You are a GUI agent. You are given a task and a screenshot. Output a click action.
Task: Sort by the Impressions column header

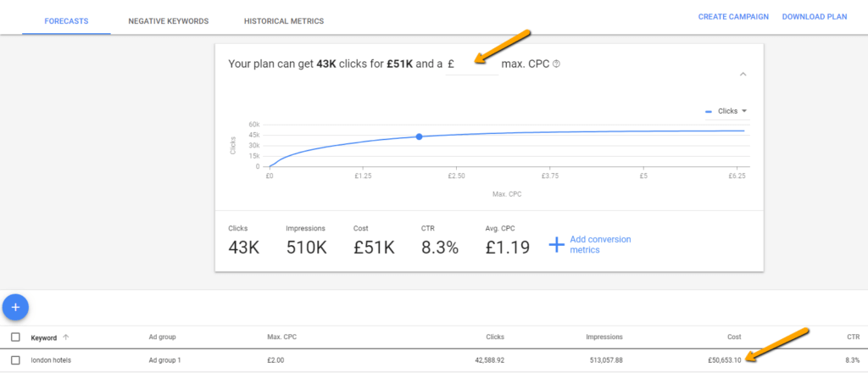point(603,337)
